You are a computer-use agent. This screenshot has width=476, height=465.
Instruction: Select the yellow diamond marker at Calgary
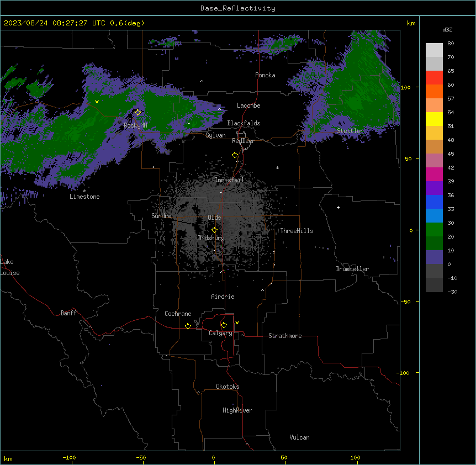[224, 325]
